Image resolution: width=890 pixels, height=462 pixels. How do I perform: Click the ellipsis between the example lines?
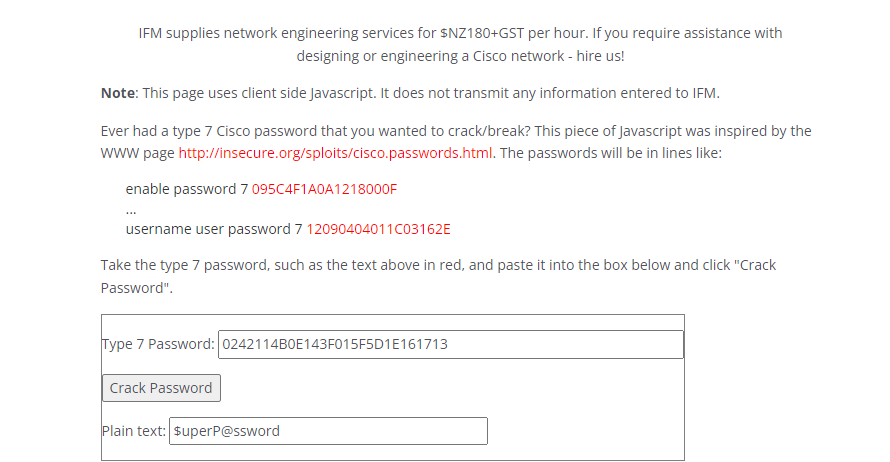click(x=131, y=210)
